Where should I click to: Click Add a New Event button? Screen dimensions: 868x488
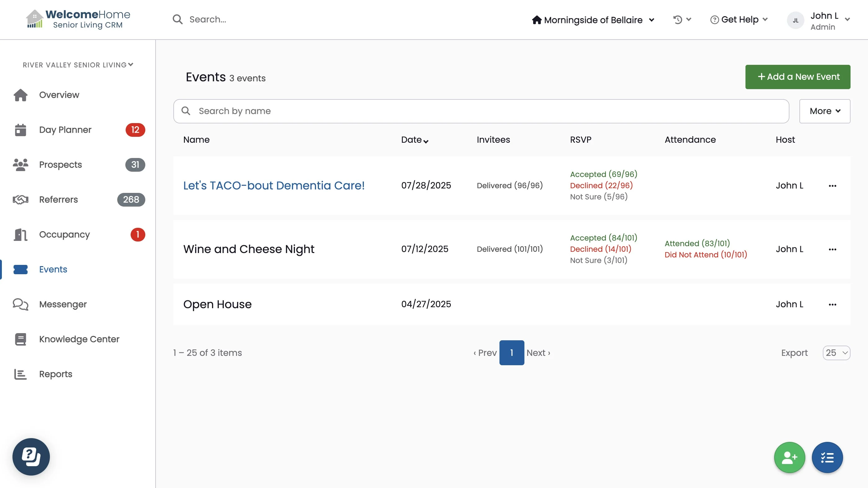click(x=797, y=77)
